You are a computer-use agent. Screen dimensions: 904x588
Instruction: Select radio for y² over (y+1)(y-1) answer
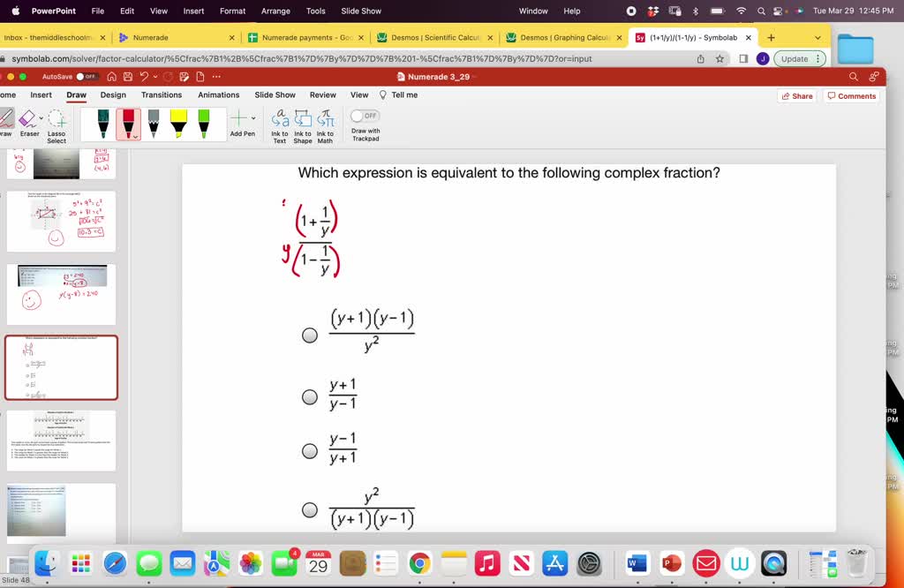coord(310,509)
